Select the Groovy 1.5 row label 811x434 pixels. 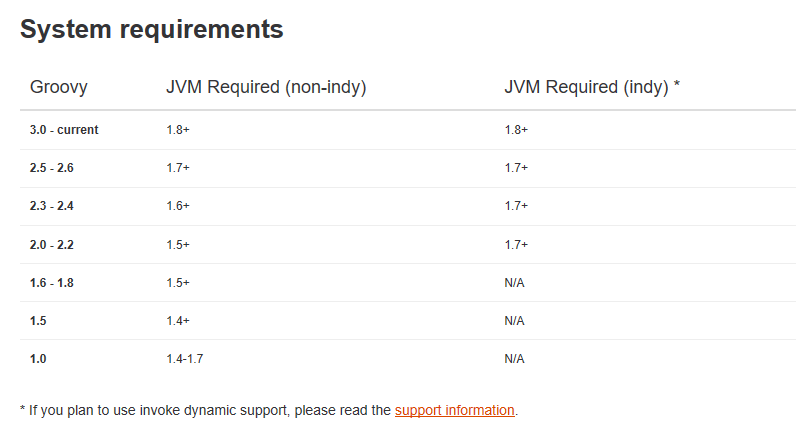[38, 321]
